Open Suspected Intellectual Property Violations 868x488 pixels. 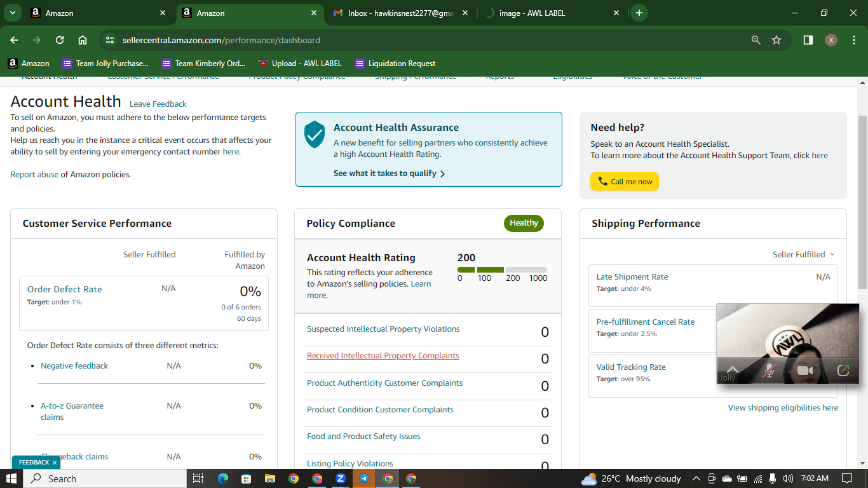[383, 329]
